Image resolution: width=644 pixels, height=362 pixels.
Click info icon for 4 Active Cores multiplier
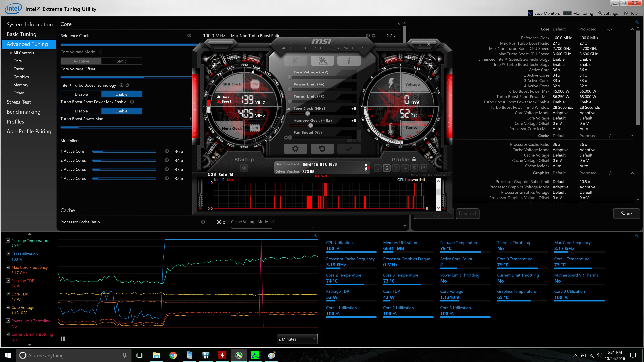(167, 178)
